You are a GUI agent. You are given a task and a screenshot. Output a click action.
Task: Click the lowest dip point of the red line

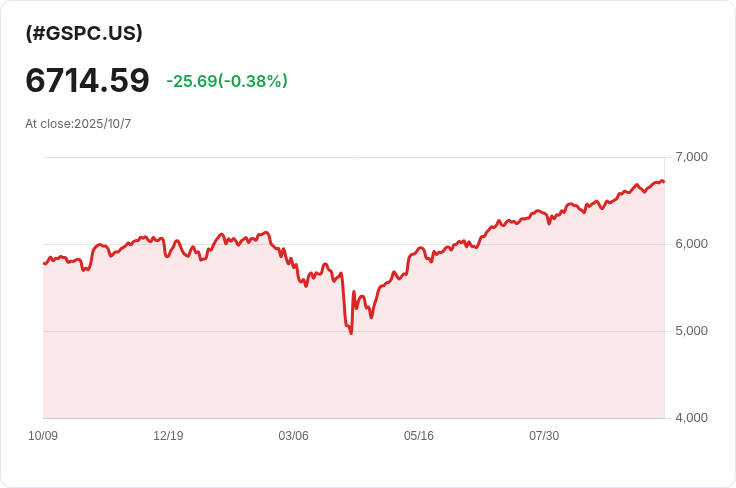click(351, 333)
